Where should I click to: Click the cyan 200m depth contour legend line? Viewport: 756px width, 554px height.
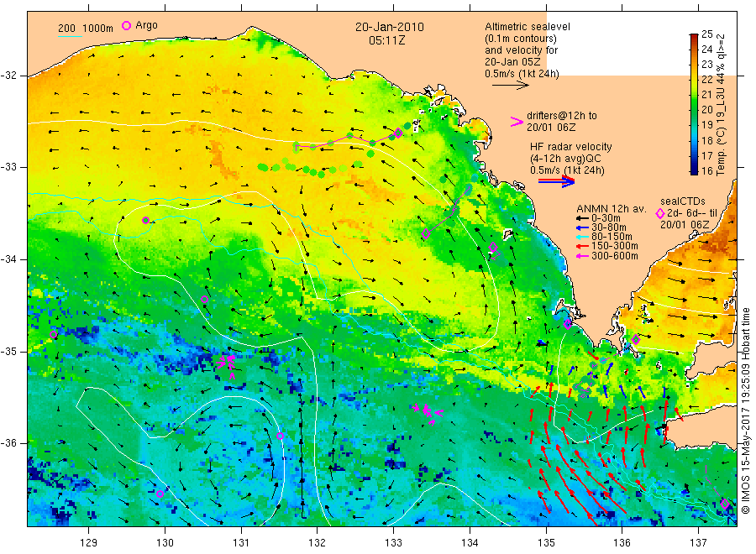(x=70, y=36)
